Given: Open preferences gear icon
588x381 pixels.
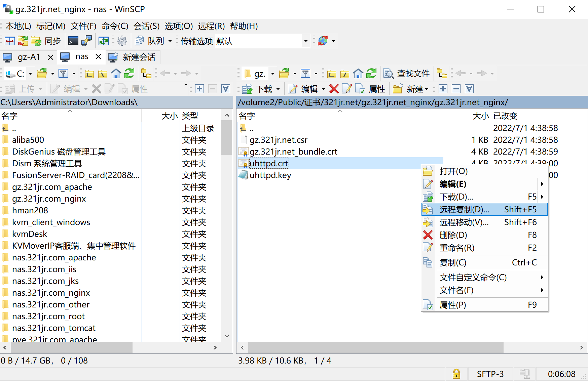Looking at the screenshot, I should click(122, 41).
